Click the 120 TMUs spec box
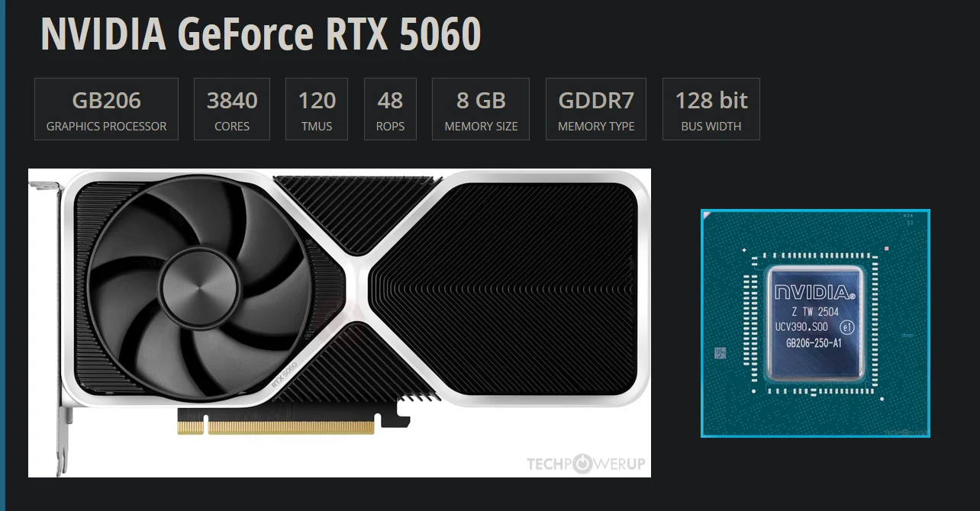Viewport: 980px width, 511px height. coord(317,109)
